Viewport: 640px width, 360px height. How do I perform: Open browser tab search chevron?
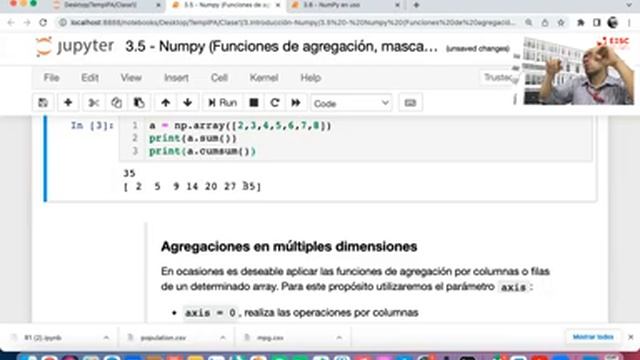click(x=629, y=5)
